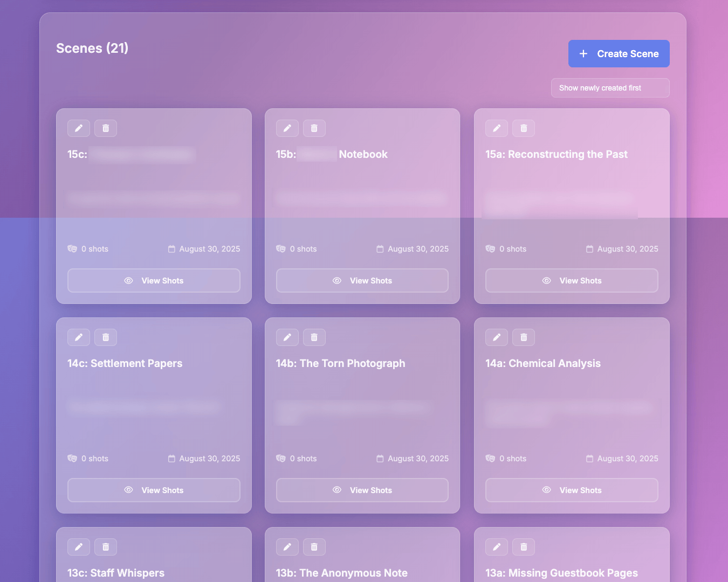Click View Shots on 15a: Reconstructing the Past
This screenshot has width=728, height=582.
(572, 281)
